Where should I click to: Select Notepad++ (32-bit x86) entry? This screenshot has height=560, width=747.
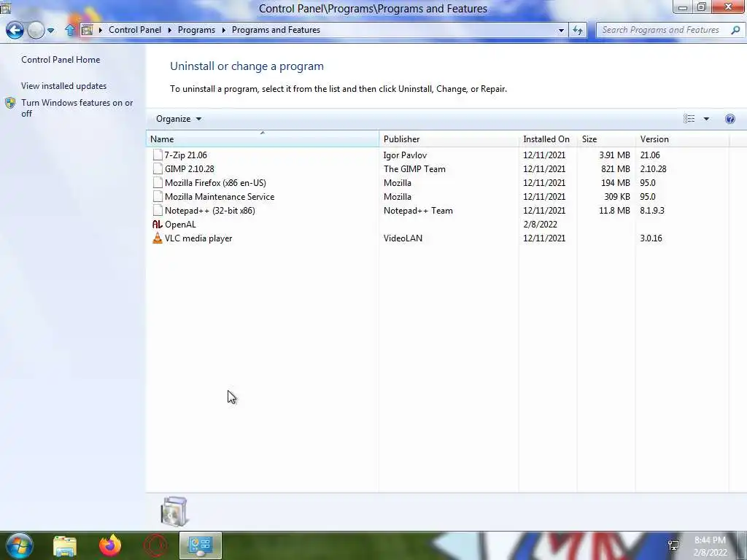pos(209,210)
